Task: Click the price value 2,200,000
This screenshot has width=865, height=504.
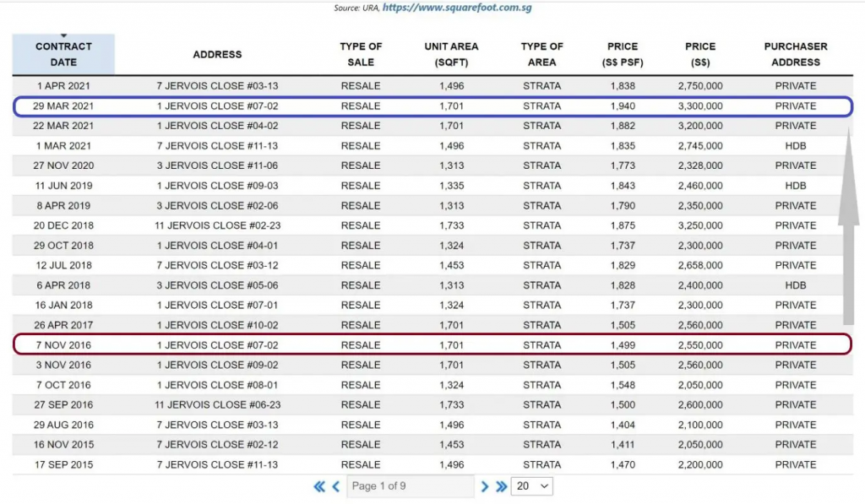Action: pyautogui.click(x=700, y=465)
